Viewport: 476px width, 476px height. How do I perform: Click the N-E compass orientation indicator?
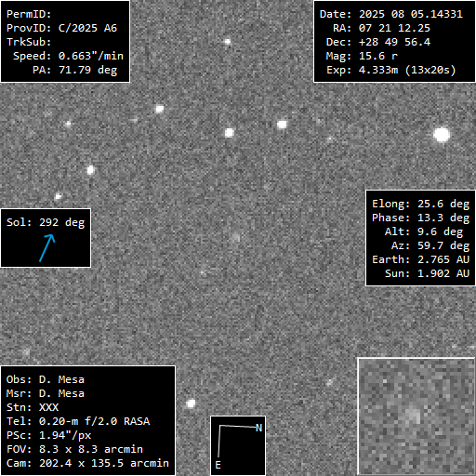[x=238, y=445]
